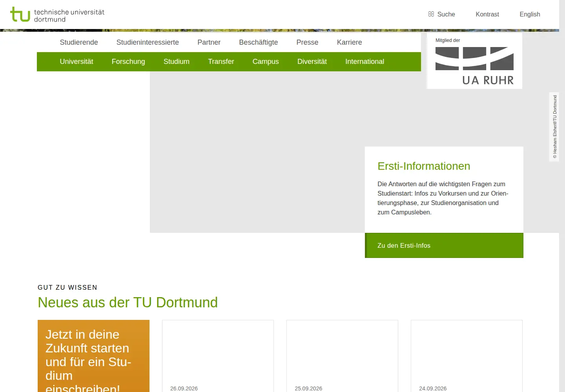
Task: Click the Zu den Ersti-Infos button
Action: coord(444,245)
